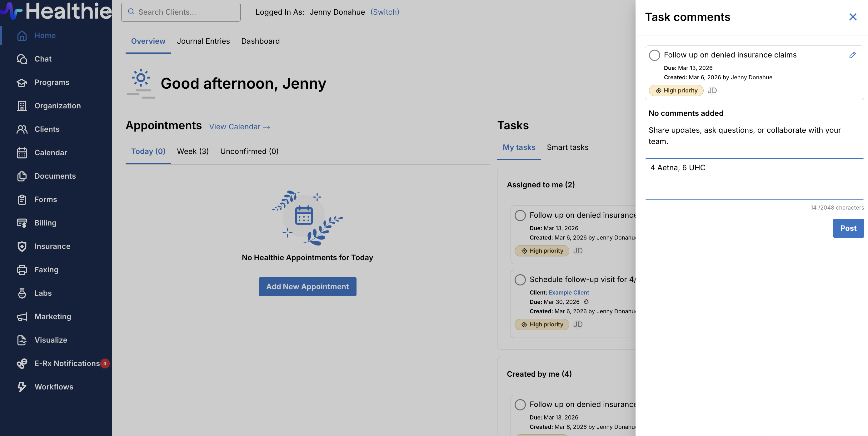The width and height of the screenshot is (868, 436).
Task: Open the Billing sidebar icon
Action: [22, 223]
